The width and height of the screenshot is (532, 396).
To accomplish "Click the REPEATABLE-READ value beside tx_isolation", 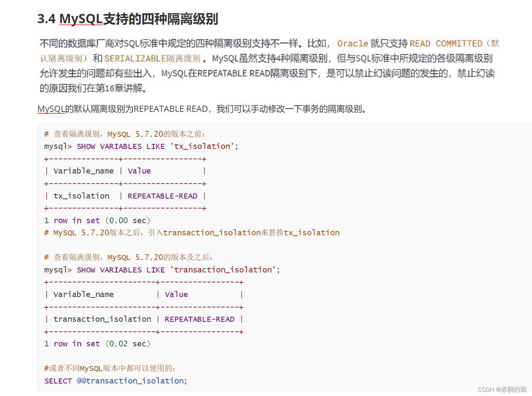I will (x=162, y=196).
